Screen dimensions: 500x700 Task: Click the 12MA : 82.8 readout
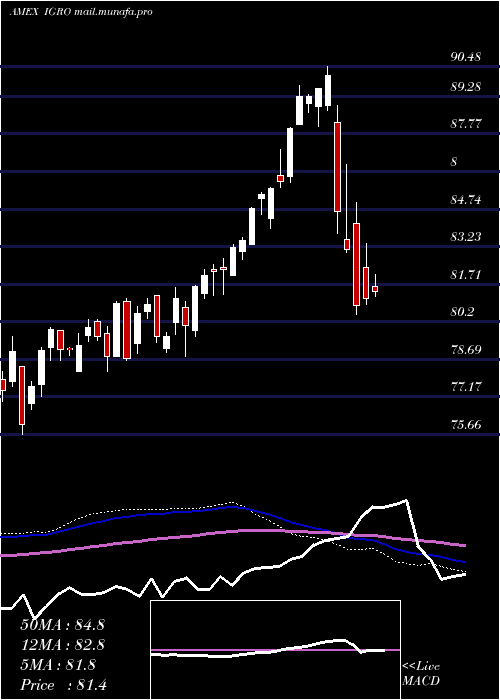click(x=62, y=645)
